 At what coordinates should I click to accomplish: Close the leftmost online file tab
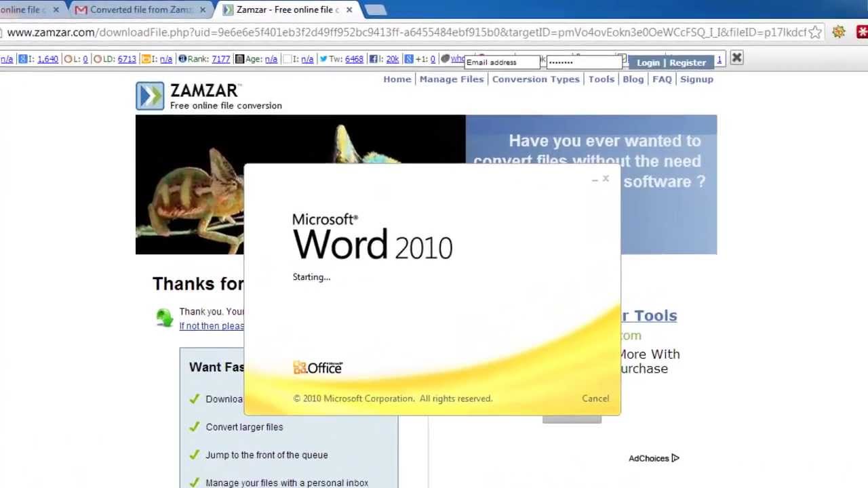pyautogui.click(x=56, y=9)
